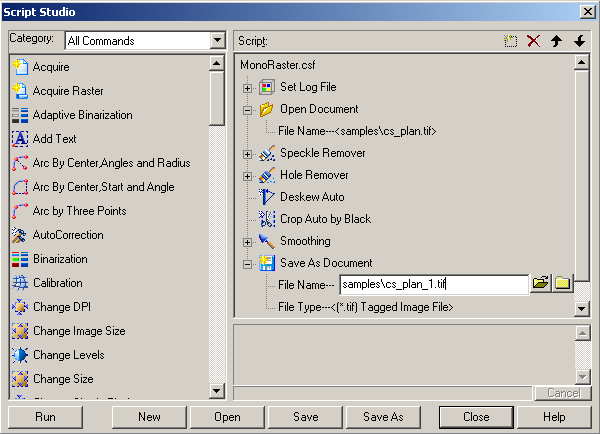Select the Calibration command icon
The height and width of the screenshot is (434, 600).
[19, 283]
